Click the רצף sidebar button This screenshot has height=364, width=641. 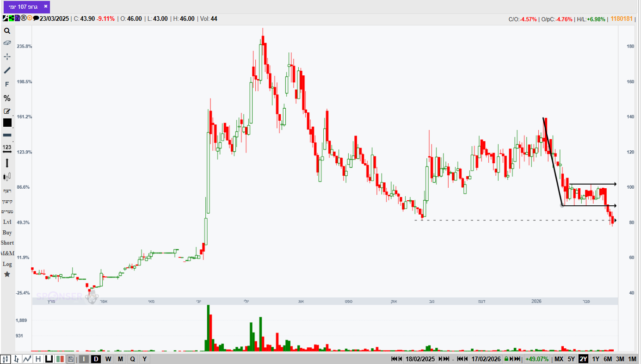7,191
